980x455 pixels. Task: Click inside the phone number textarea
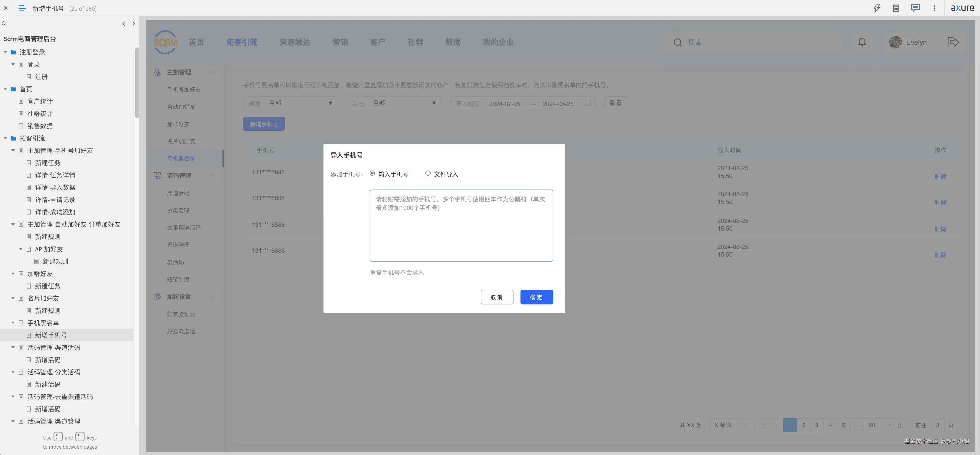[461, 225]
